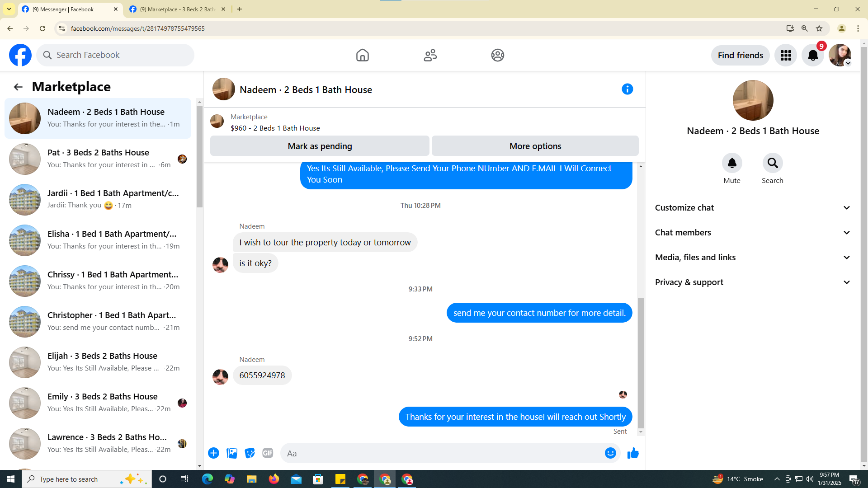Open conversation information icon

click(x=627, y=89)
